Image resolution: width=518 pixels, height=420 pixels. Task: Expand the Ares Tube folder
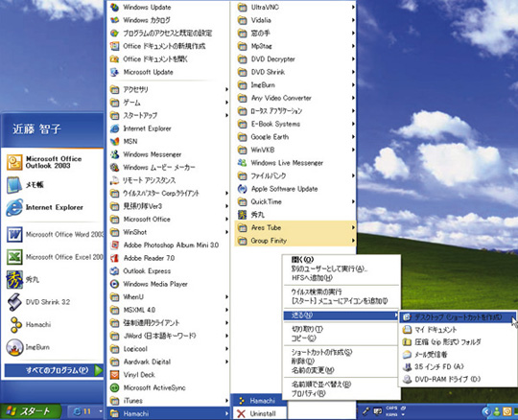295,227
